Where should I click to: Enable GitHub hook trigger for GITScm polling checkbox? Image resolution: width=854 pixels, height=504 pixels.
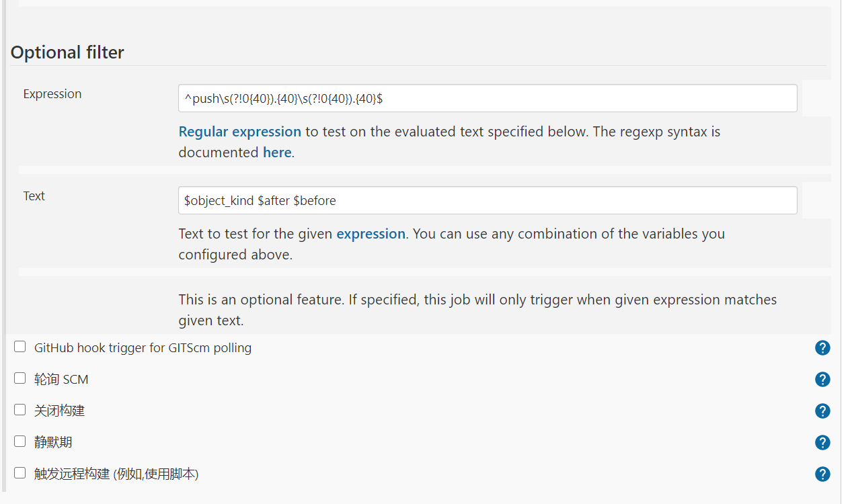point(20,347)
